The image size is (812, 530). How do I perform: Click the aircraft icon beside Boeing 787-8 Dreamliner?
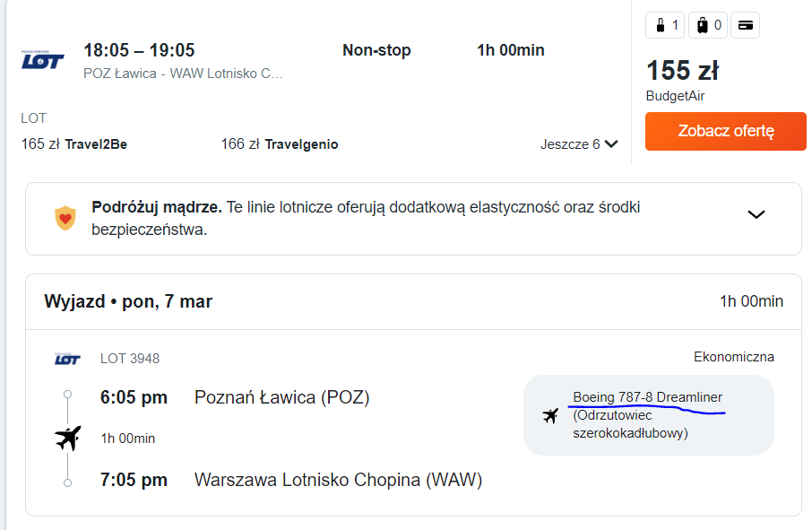pyautogui.click(x=550, y=415)
